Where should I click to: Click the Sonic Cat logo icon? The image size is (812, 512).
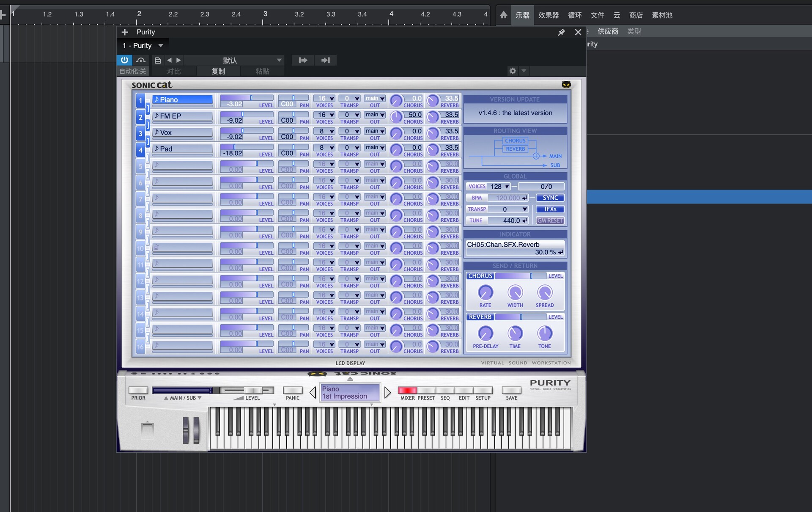566,85
